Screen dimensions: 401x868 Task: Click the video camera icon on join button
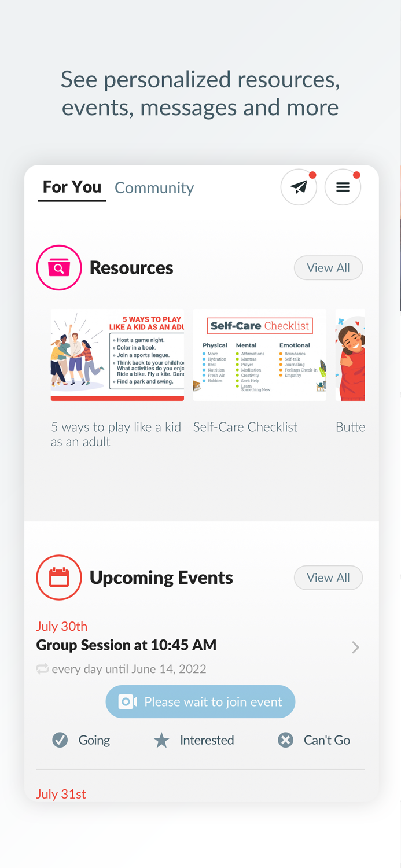click(x=127, y=702)
